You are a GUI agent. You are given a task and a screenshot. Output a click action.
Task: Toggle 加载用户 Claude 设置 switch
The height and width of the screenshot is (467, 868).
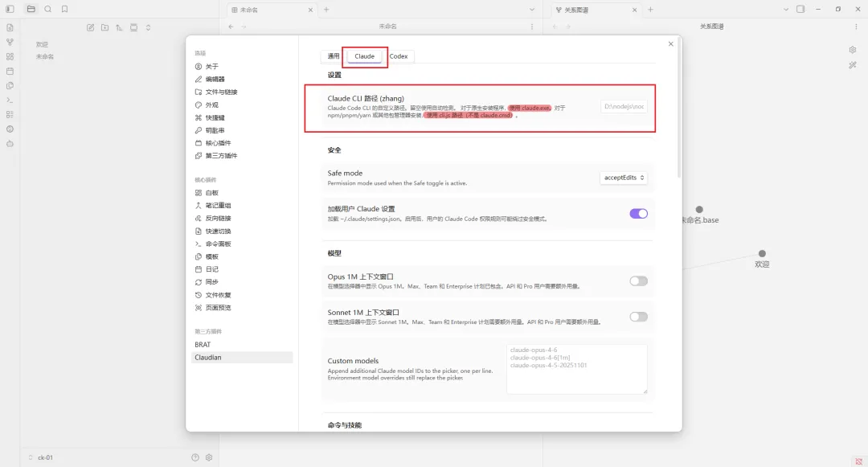(x=638, y=214)
